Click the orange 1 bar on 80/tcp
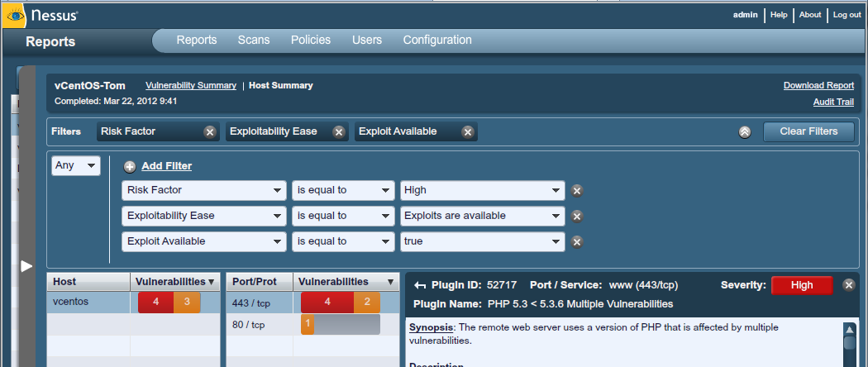 pos(308,324)
